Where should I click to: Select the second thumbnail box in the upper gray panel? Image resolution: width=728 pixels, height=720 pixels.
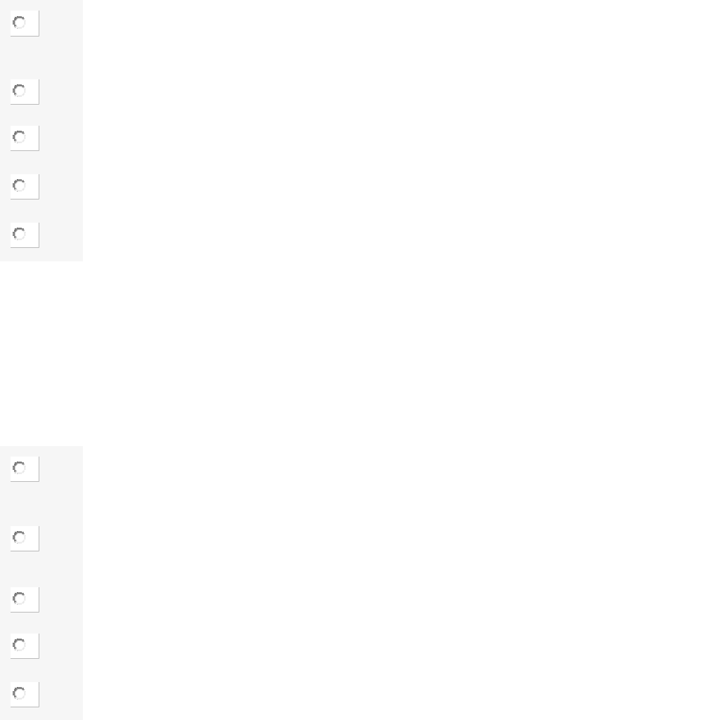point(25,92)
